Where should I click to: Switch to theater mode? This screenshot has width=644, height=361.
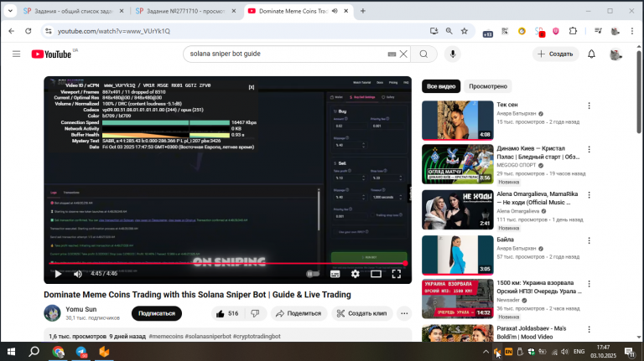click(x=376, y=274)
